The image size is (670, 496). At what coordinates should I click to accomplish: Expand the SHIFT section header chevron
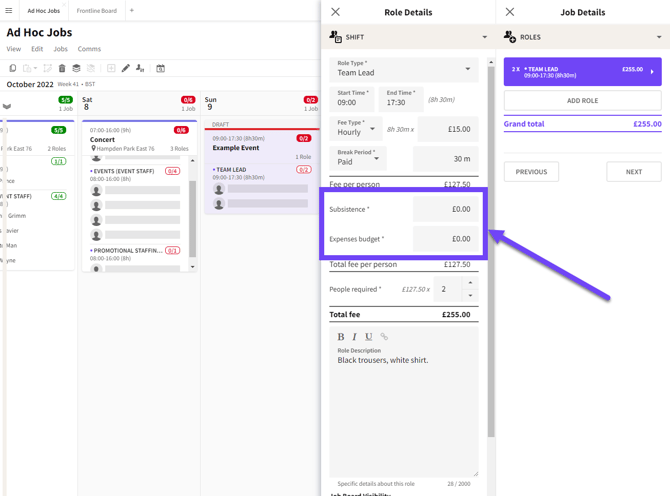485,37
